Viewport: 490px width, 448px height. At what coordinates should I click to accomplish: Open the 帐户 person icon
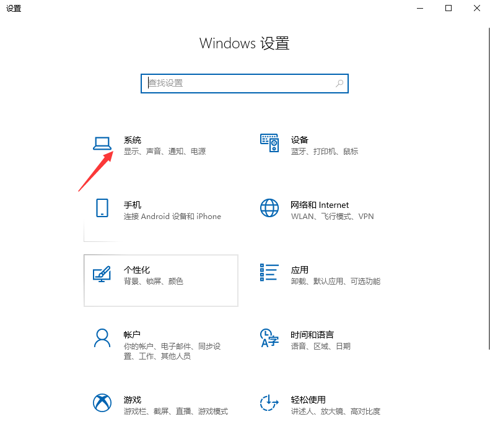(x=102, y=338)
